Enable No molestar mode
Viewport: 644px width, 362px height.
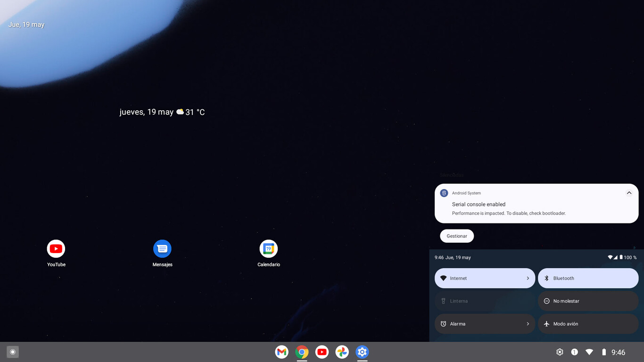click(x=588, y=301)
